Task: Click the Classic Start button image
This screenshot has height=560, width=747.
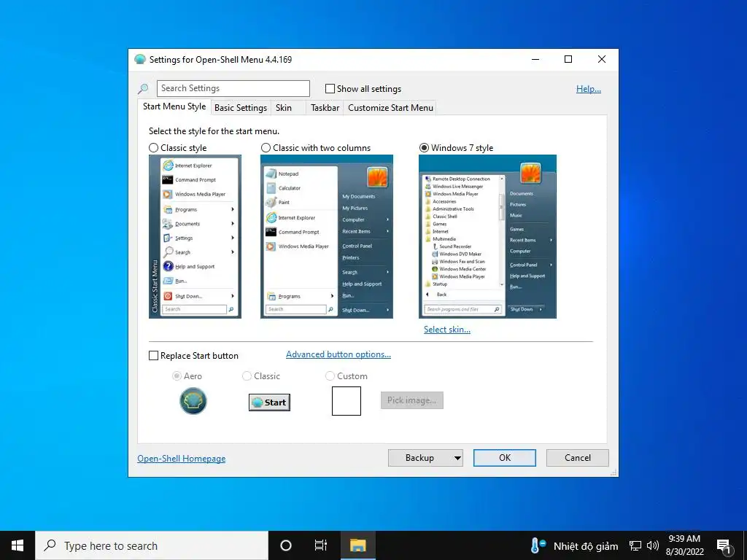Action: tap(270, 402)
